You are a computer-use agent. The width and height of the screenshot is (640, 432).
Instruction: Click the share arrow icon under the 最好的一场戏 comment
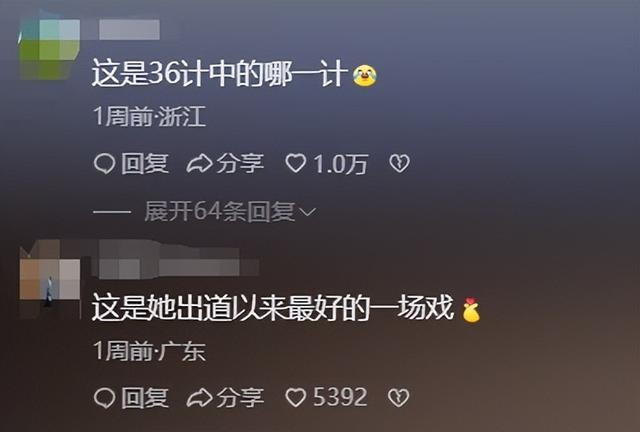[x=199, y=398]
